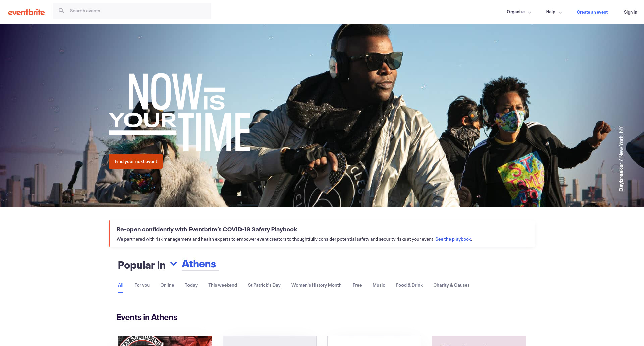The width and height of the screenshot is (644, 346).
Task: Open the Women's History Month tab
Action: (317, 285)
